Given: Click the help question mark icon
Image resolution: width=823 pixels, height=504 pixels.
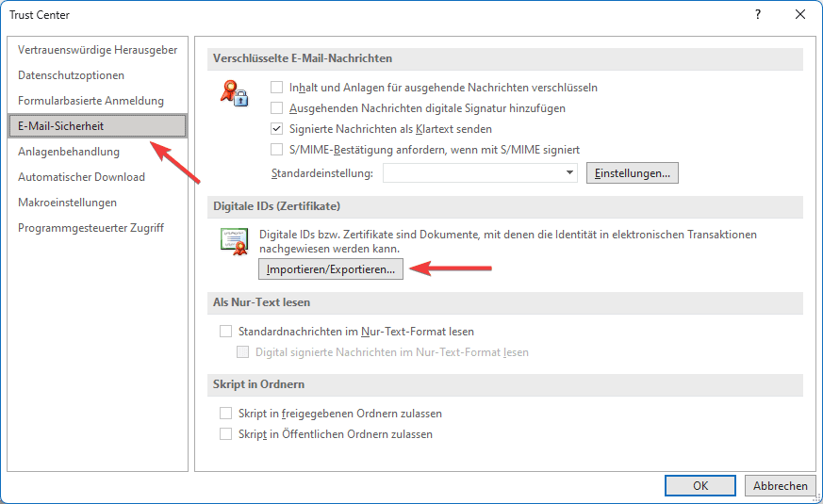Looking at the screenshot, I should pos(758,14).
